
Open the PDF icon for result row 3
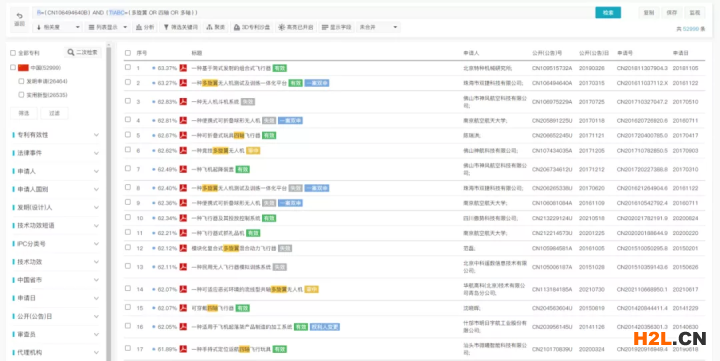[183, 102]
